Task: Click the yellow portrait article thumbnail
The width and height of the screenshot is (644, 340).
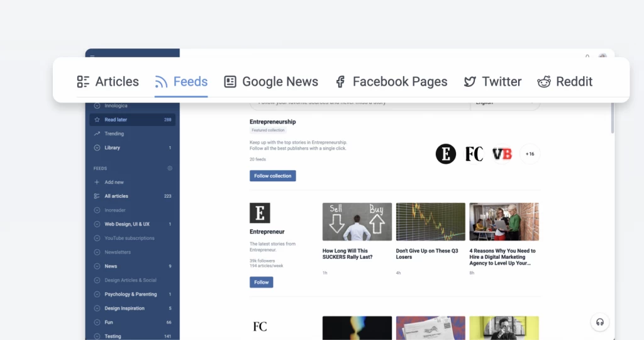Action: [504, 328]
